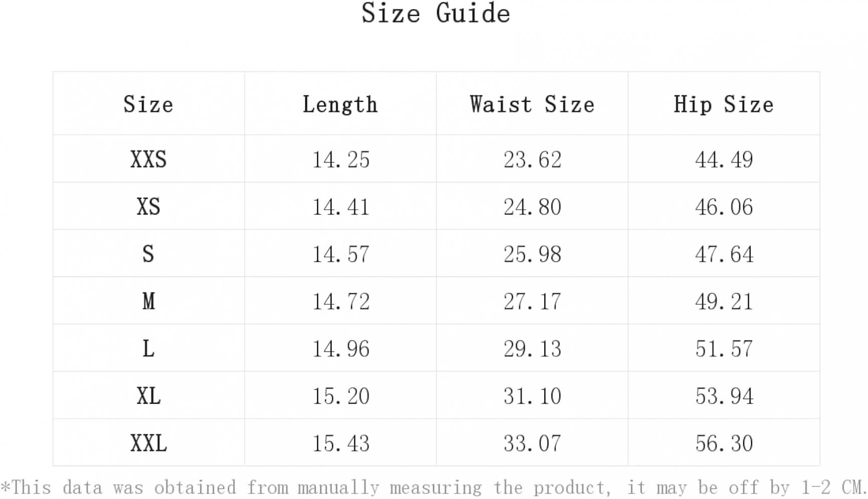Click the Size Guide title
The width and height of the screenshot is (868, 499).
coord(436,13)
